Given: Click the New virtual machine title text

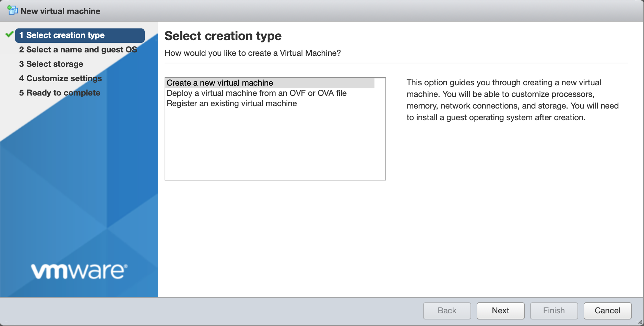Looking at the screenshot, I should pos(60,11).
